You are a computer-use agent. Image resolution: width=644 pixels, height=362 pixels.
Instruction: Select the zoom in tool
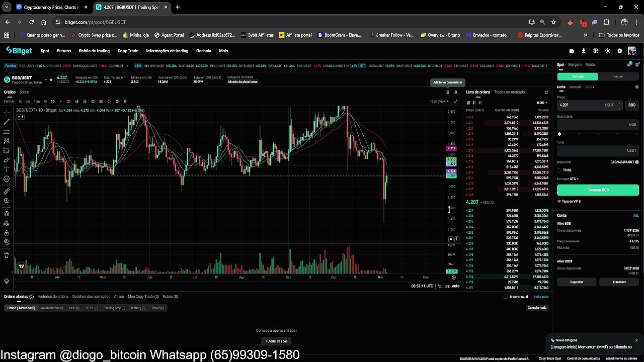coord(7,201)
